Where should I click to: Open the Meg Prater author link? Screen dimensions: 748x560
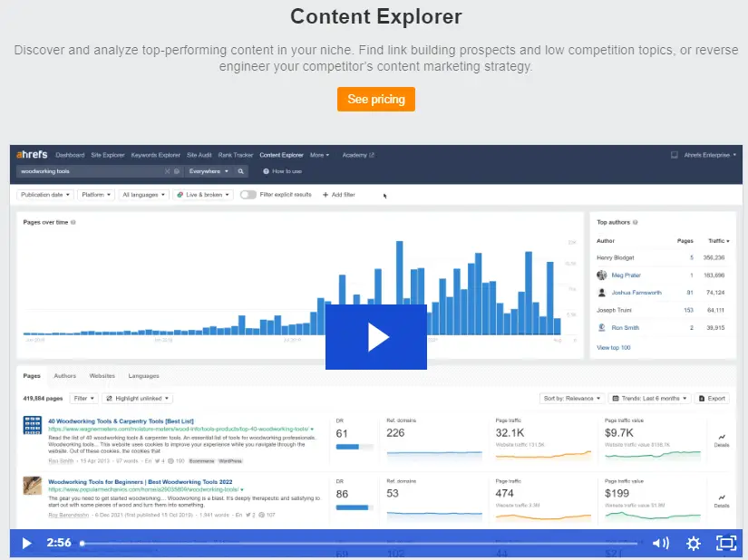(626, 275)
